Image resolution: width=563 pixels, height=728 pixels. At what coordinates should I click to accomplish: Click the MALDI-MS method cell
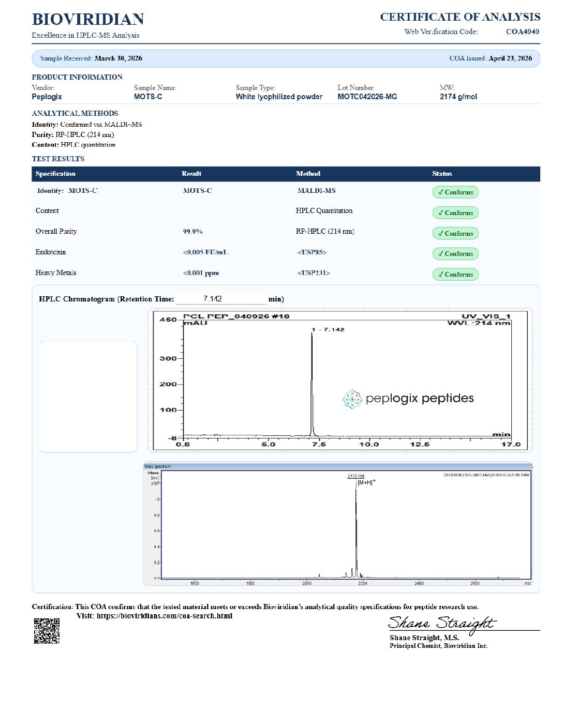pos(317,191)
